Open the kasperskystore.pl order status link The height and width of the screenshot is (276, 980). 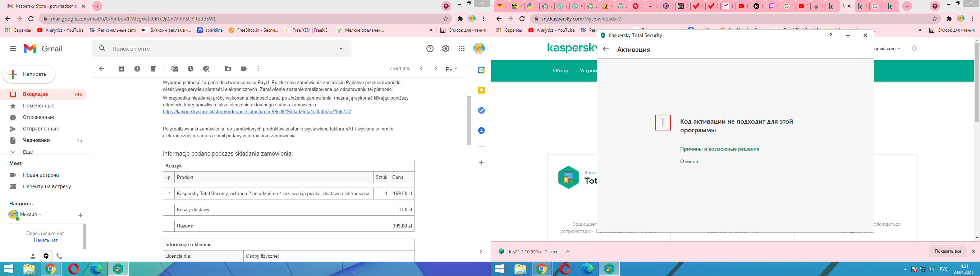(x=257, y=112)
